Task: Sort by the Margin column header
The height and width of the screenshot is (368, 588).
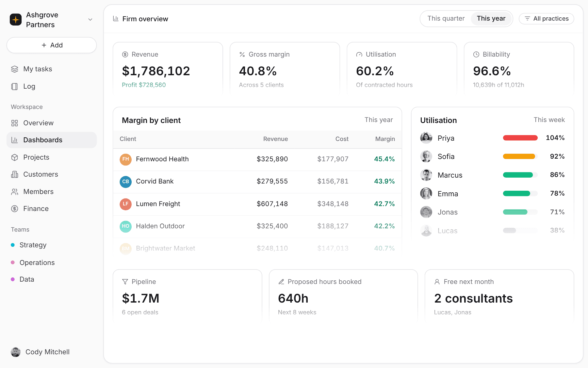Action: pos(385,139)
